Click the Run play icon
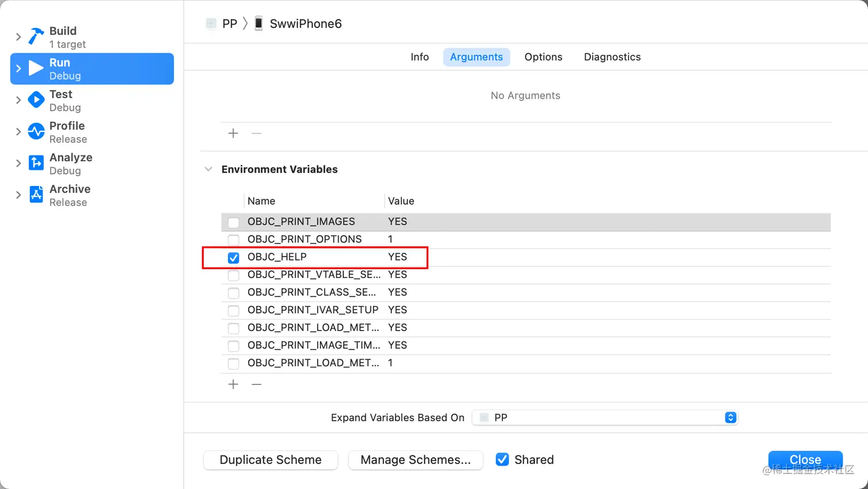Image resolution: width=868 pixels, height=489 pixels. pyautogui.click(x=36, y=69)
